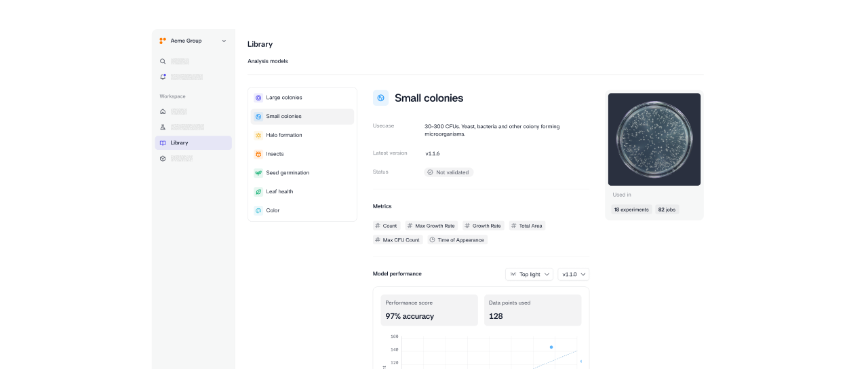Screen dimensions: 868x369
Task: Click the Time of Appearance metric tag
Action: point(458,240)
